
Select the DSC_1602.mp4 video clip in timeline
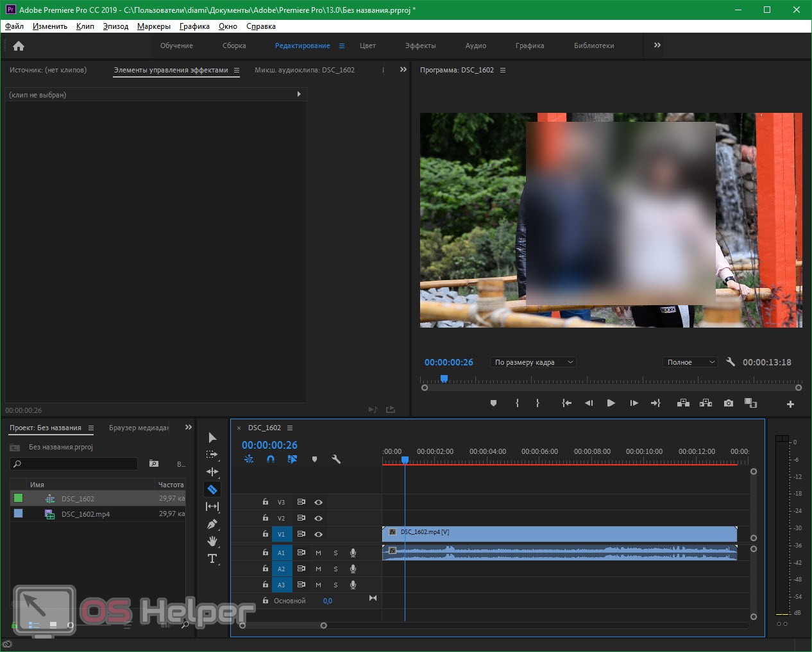[x=559, y=533]
